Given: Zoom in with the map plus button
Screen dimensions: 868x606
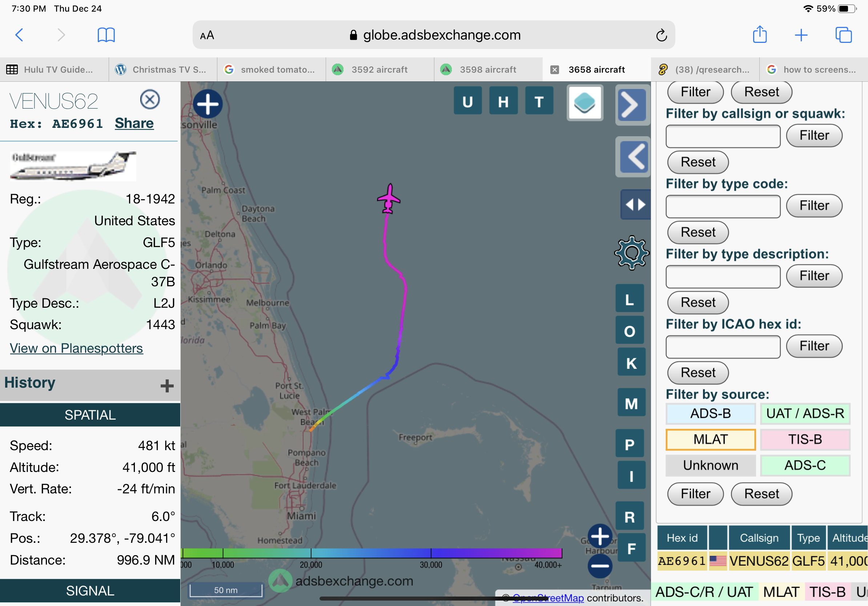Looking at the screenshot, I should (x=600, y=536).
